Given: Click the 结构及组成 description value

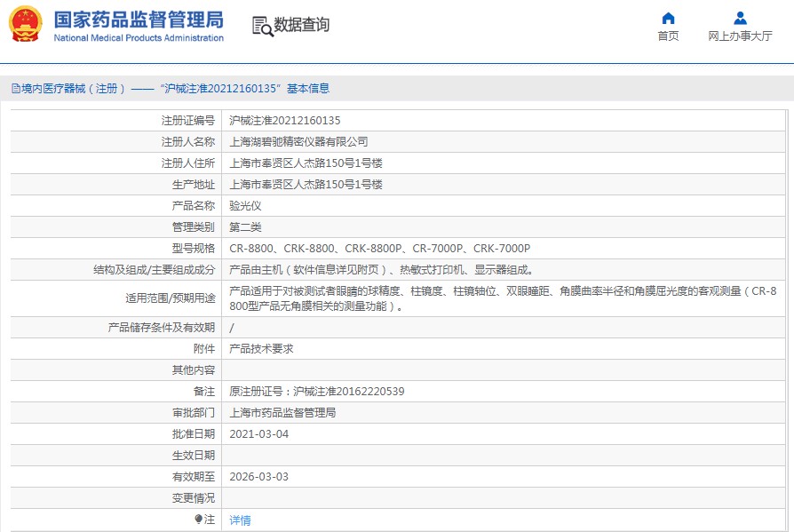Looking at the screenshot, I should pyautogui.click(x=381, y=269).
